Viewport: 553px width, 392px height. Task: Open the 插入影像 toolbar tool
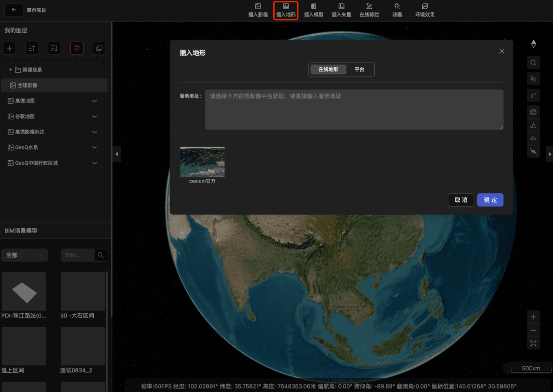point(258,10)
